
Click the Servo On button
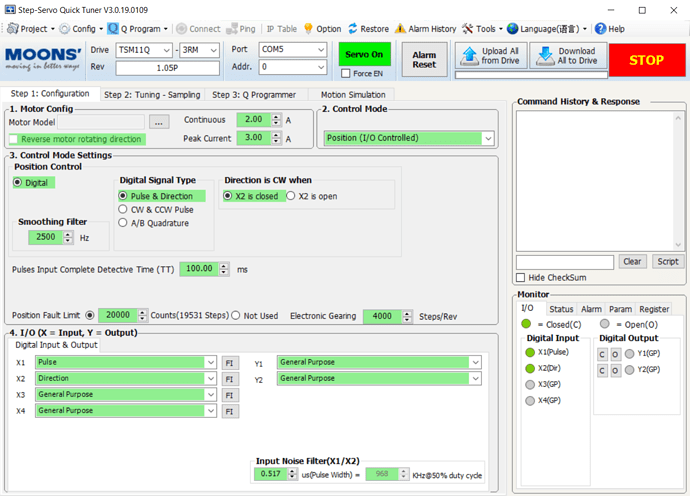[x=364, y=54]
